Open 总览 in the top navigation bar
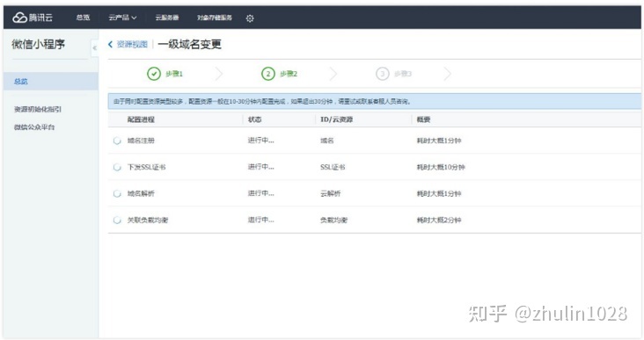 coord(83,18)
